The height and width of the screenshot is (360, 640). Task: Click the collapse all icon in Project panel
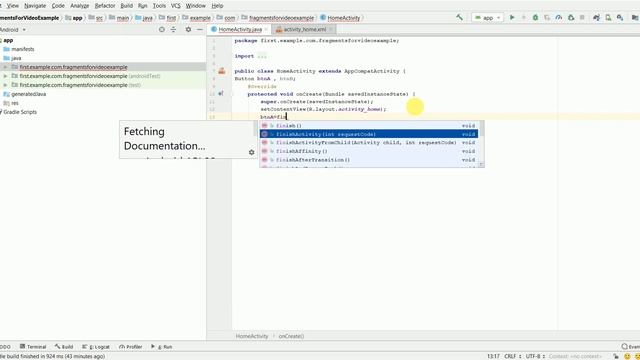coord(173,29)
